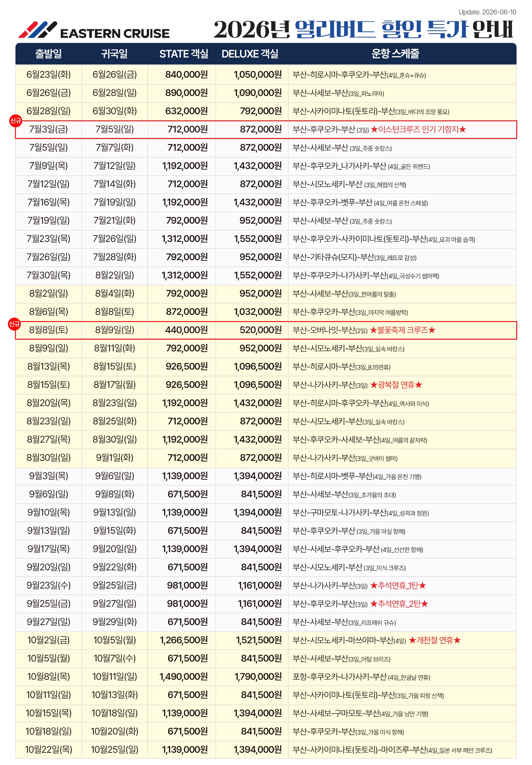Click return date 10월20일(화)
The width and height of the screenshot is (532, 765).
pyautogui.click(x=115, y=731)
